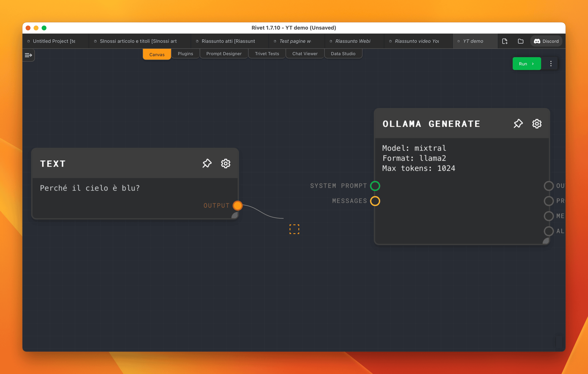Open the Chat Viewer tab
The width and height of the screenshot is (588, 374).
point(305,53)
